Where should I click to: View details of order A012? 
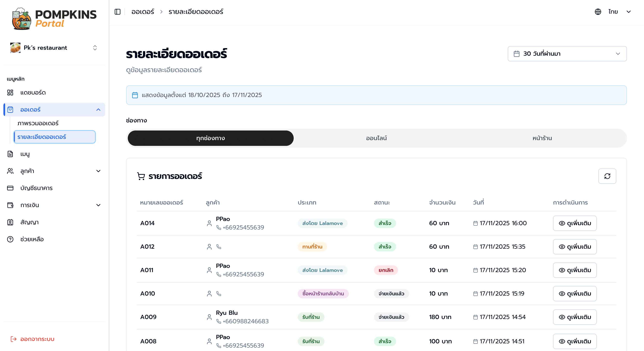click(575, 247)
